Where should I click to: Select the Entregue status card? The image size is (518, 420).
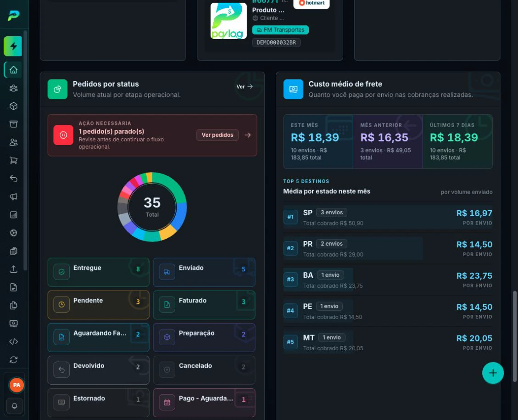(x=99, y=272)
